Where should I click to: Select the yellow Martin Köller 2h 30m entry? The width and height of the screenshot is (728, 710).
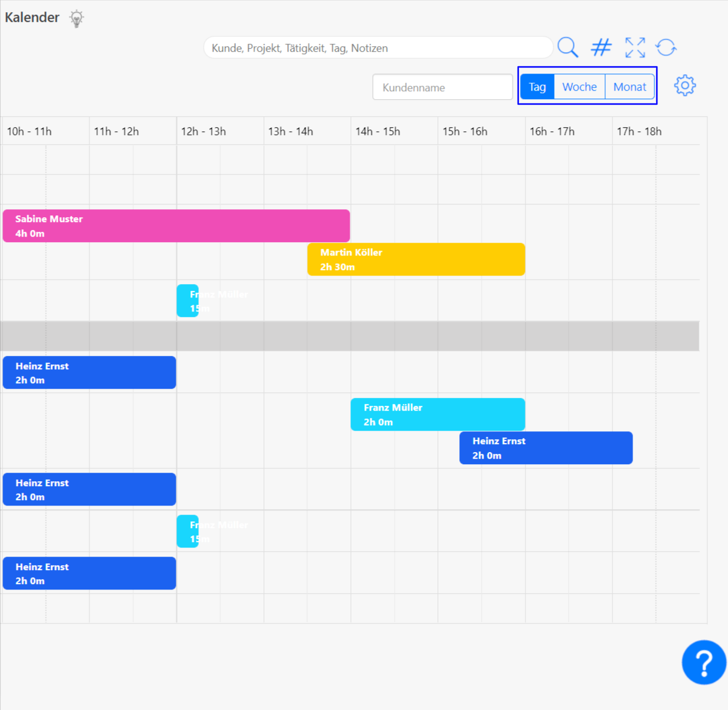coord(416,259)
